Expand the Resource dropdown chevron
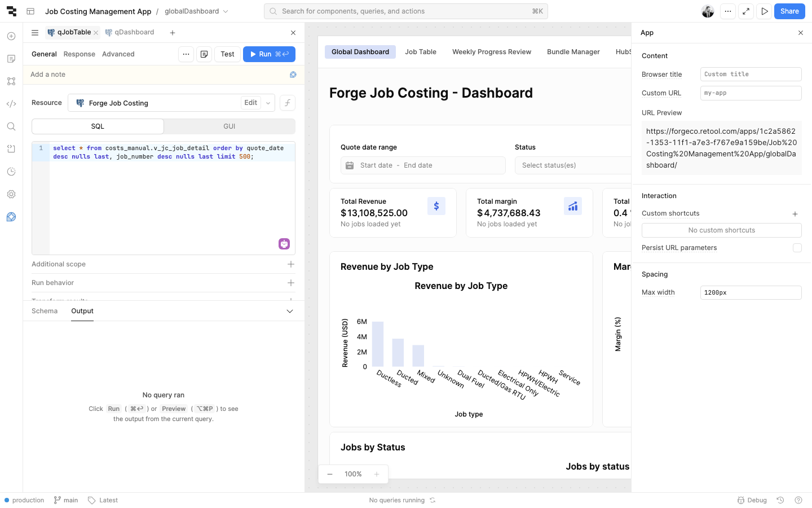The image size is (812, 508). pyautogui.click(x=268, y=103)
